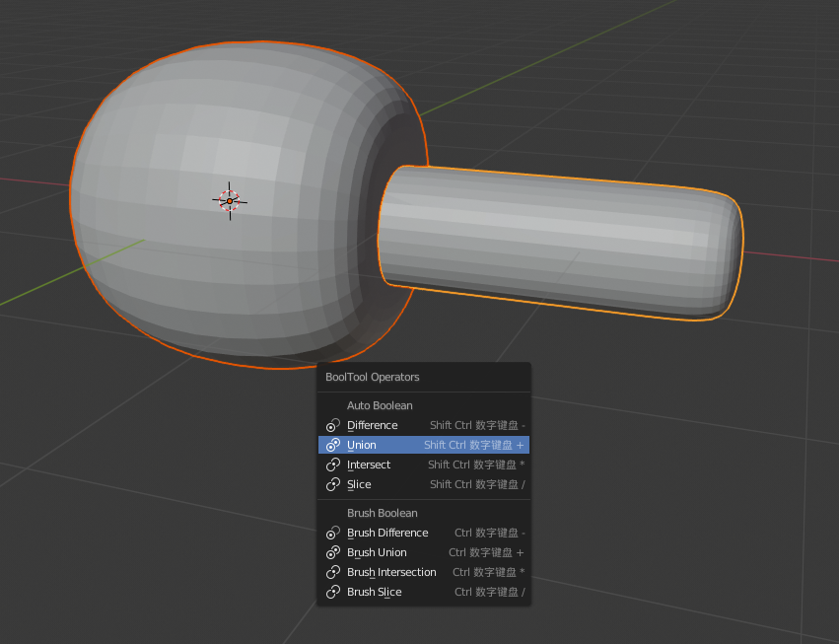This screenshot has width=839, height=644.
Task: Apply Brush Difference from the menu text
Action: tap(387, 533)
